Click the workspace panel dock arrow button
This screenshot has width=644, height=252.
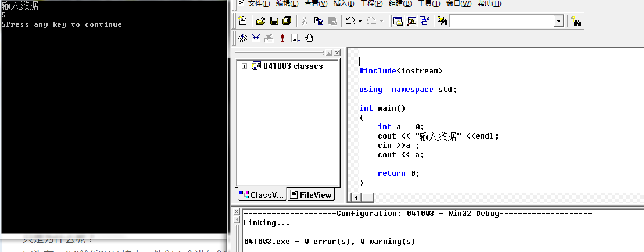click(x=329, y=53)
